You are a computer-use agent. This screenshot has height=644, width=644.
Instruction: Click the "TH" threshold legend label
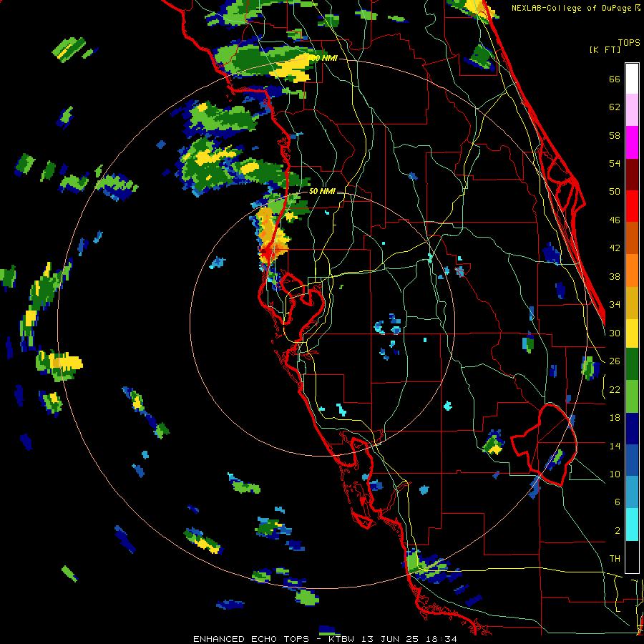pyautogui.click(x=615, y=559)
